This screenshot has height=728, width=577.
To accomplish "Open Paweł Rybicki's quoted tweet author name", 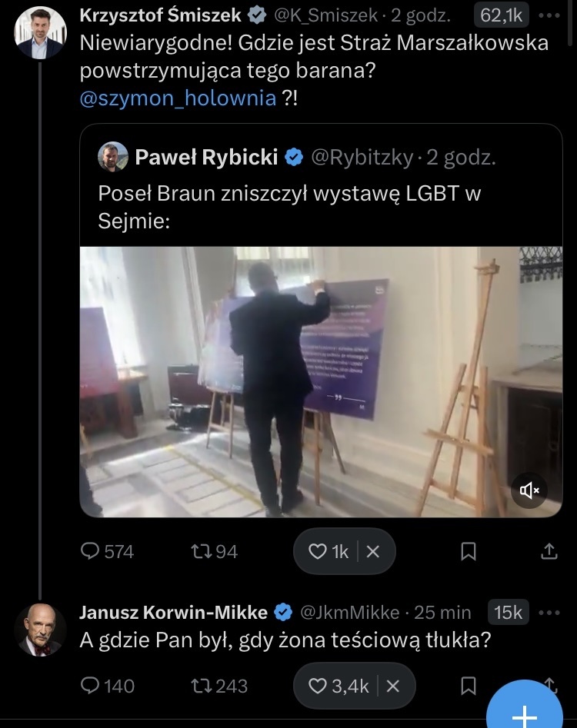I will pos(206,158).
